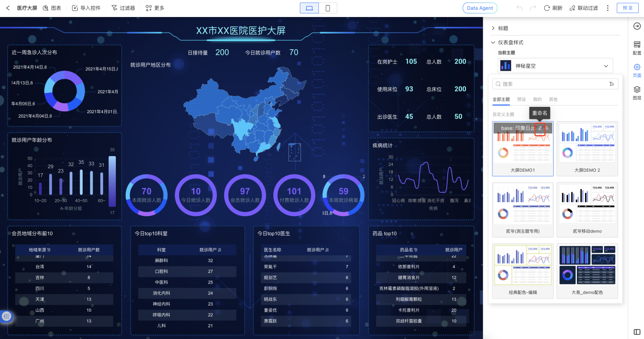Switch to mobile layout view
644x339 pixels.
point(328,8)
